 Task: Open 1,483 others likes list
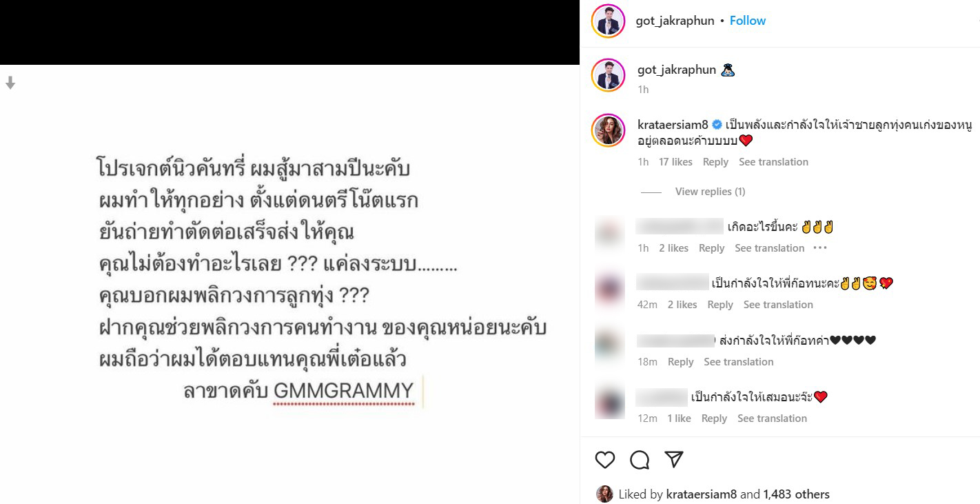point(795,494)
